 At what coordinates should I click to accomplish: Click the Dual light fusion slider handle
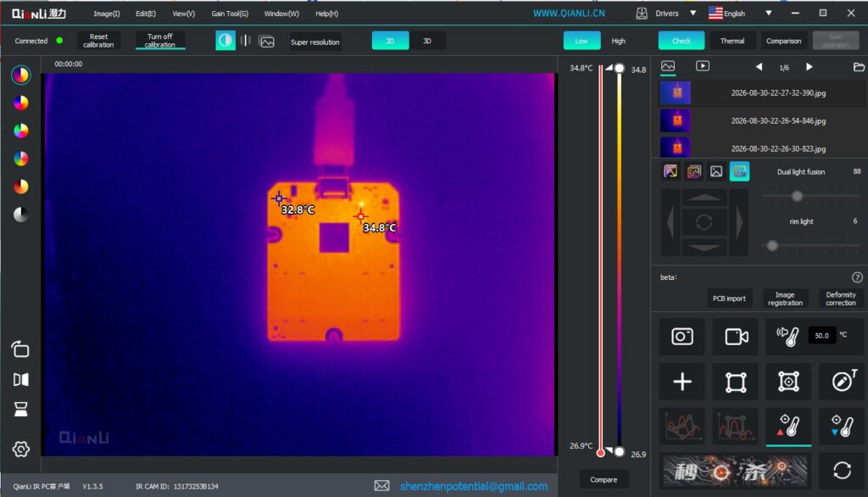(x=797, y=196)
